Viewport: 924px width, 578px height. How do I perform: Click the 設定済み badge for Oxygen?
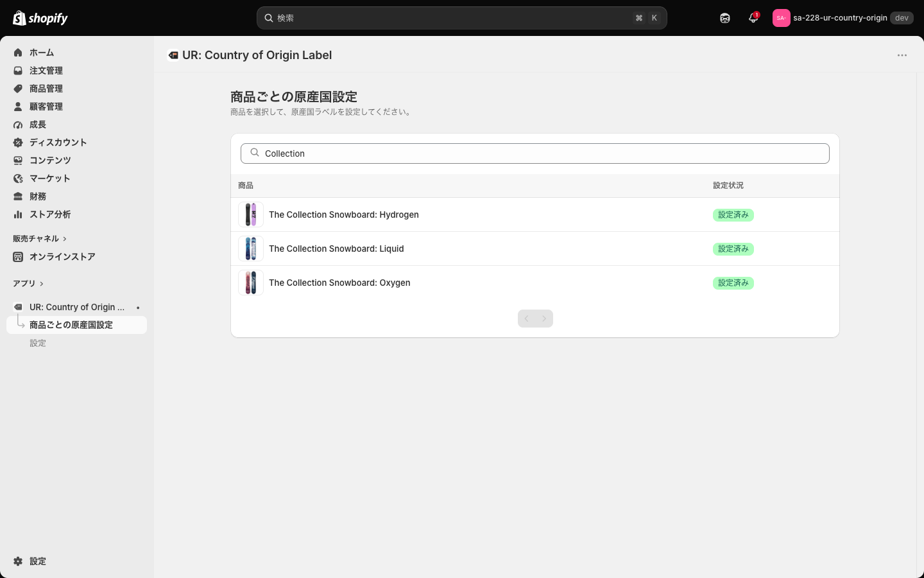coord(733,283)
